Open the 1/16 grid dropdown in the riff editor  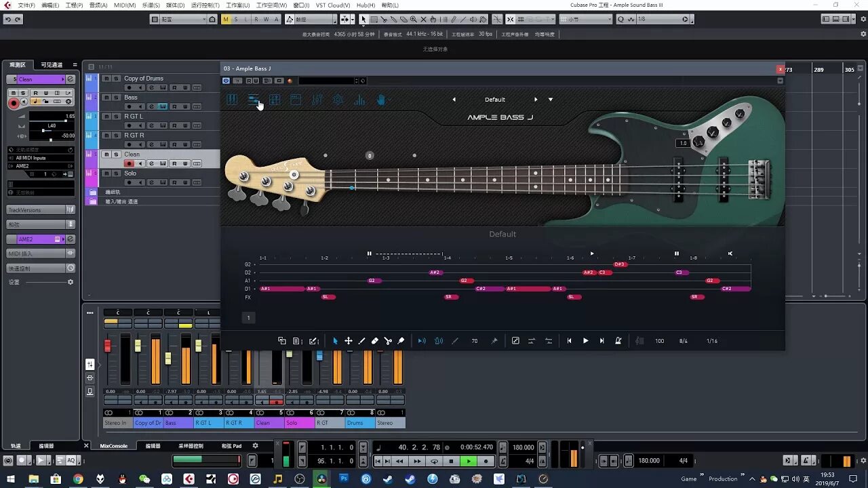pos(712,341)
